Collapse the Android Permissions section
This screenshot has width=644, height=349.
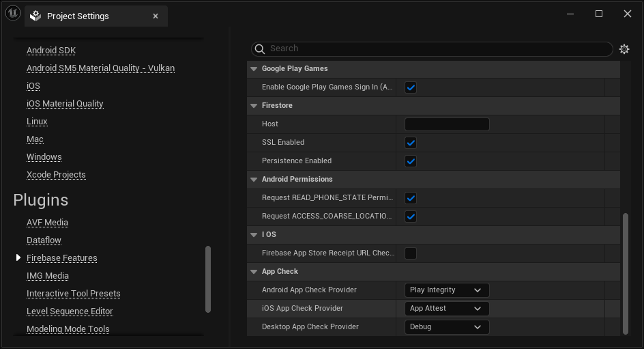(x=254, y=179)
